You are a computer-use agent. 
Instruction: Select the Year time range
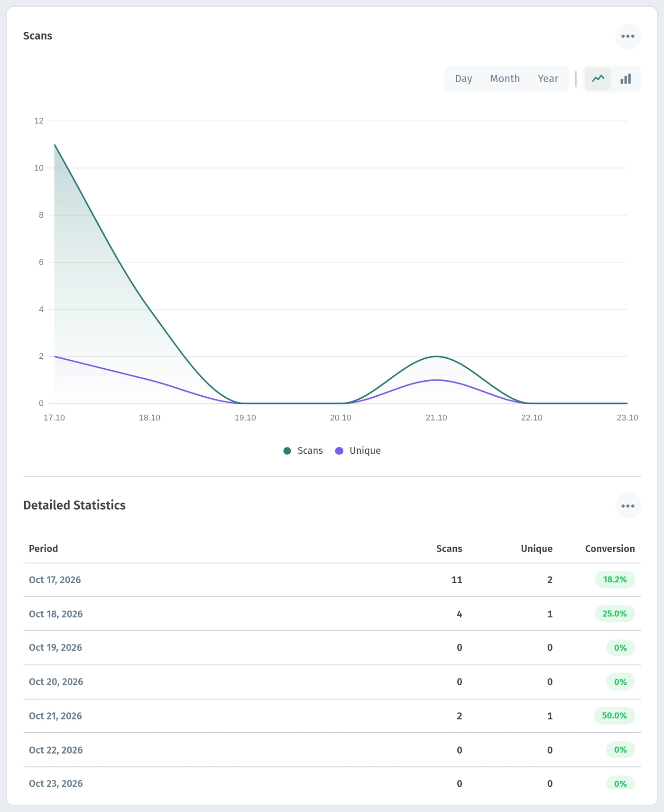coord(548,79)
